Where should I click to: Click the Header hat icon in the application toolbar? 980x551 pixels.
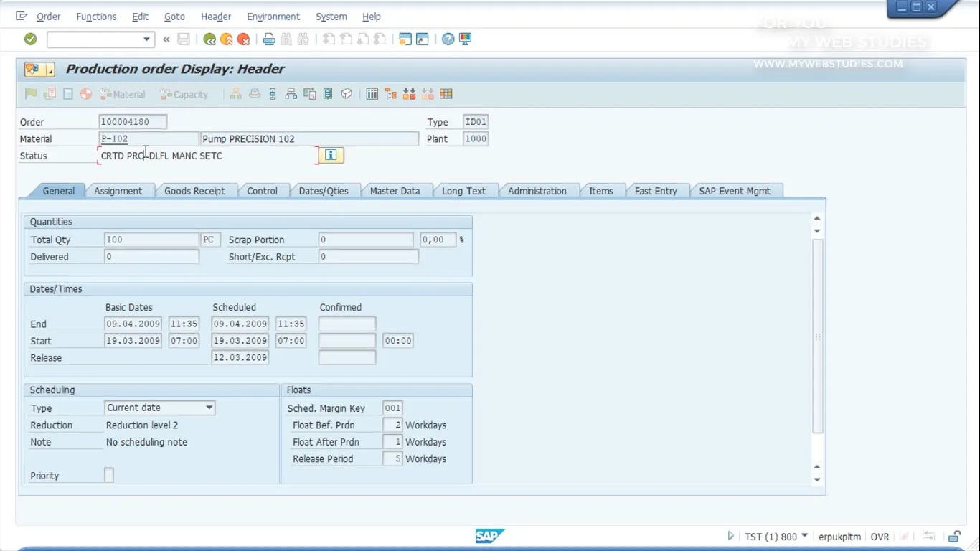[x=254, y=94]
